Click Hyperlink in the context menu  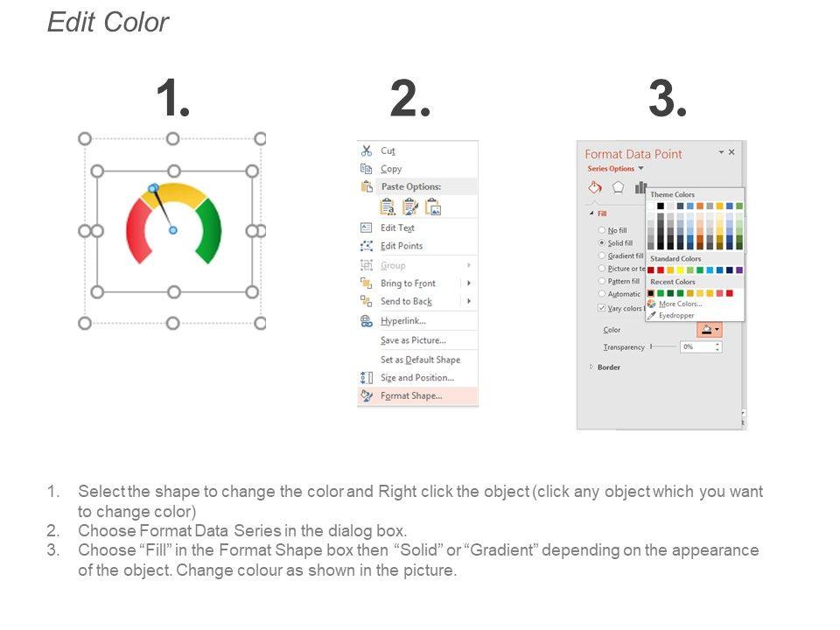click(402, 321)
